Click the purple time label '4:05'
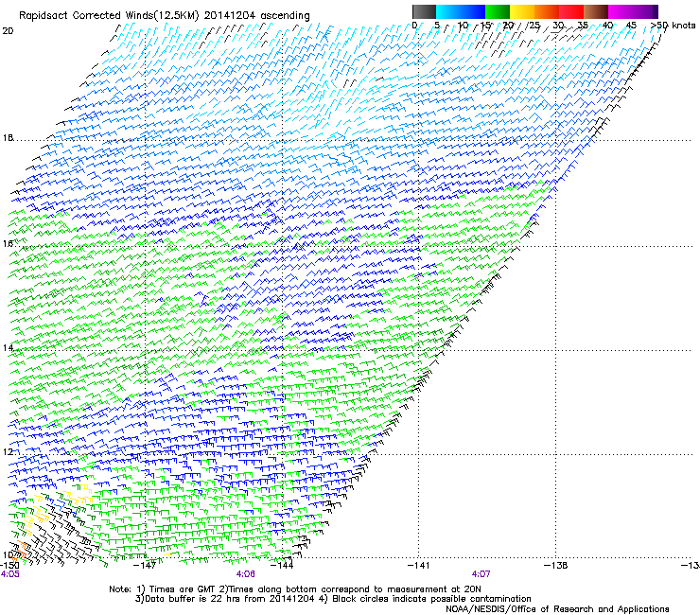 pos(9,574)
